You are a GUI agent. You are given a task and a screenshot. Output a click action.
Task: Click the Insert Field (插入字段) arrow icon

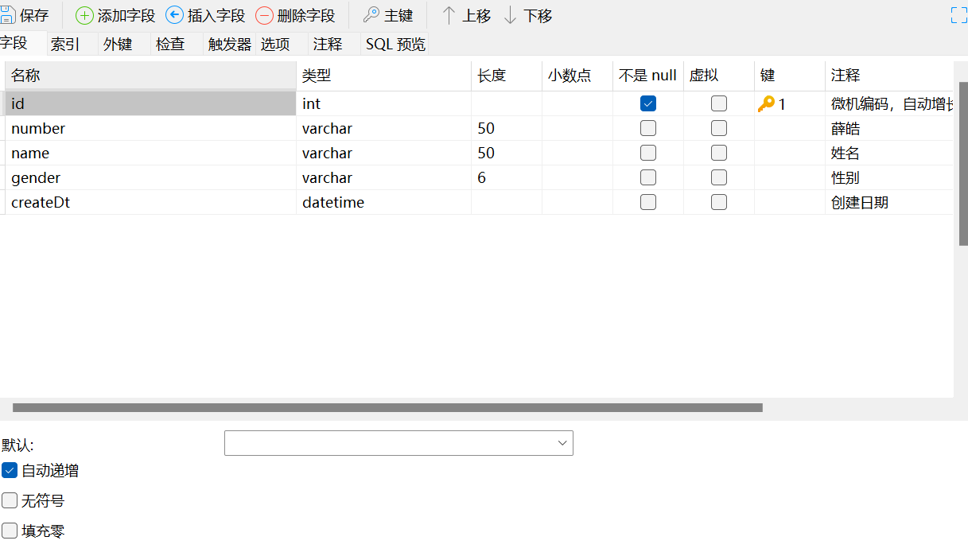pyautogui.click(x=174, y=16)
